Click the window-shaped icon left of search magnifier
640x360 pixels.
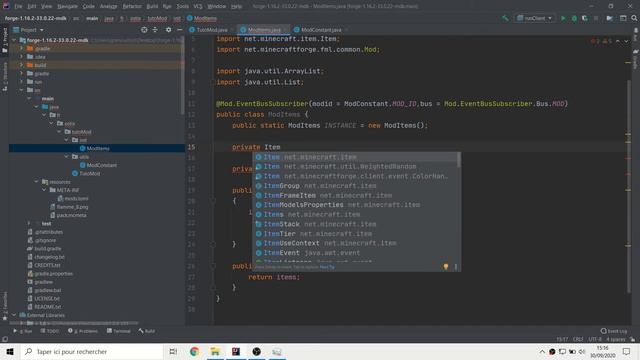[623, 18]
